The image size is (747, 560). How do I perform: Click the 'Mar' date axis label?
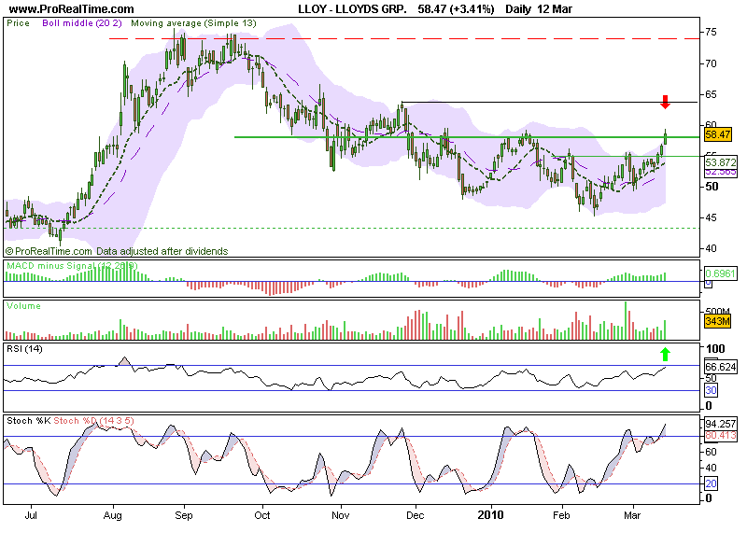pyautogui.click(x=632, y=515)
